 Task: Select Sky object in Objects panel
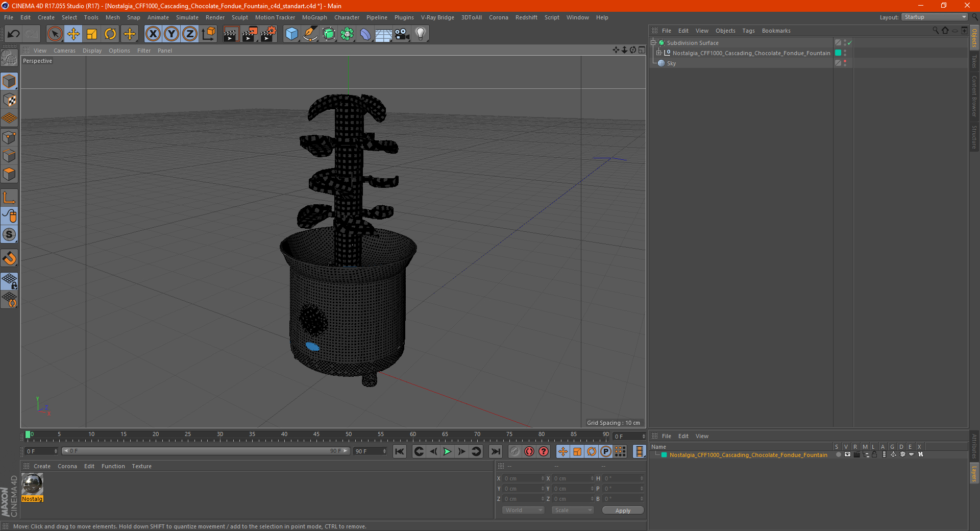pos(671,63)
